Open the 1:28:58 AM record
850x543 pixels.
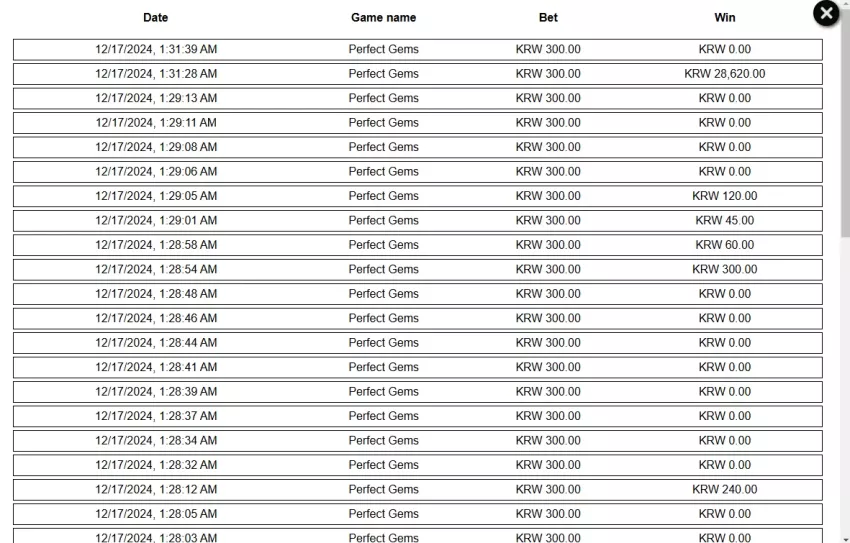coord(418,245)
